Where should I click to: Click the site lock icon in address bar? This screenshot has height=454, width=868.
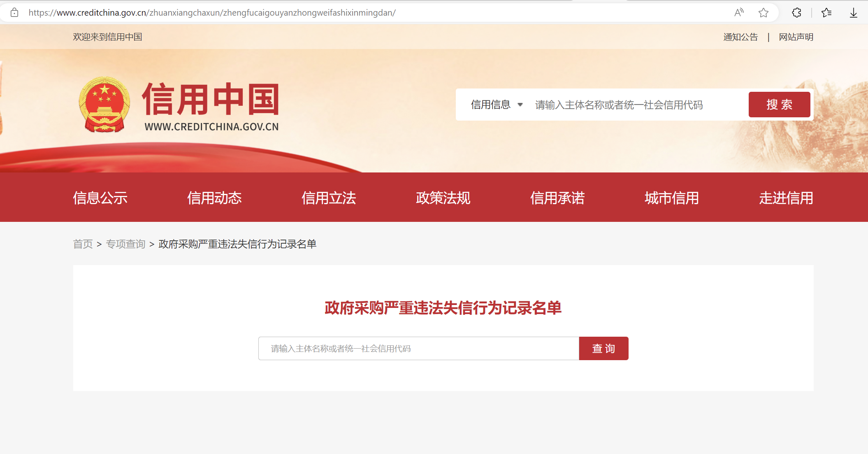14,13
